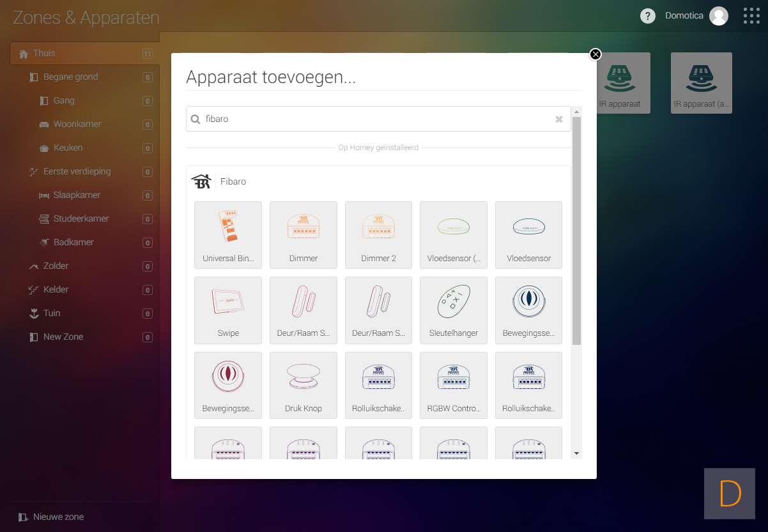
Task: Close the Apparaat toevoegen dialog
Action: (x=595, y=54)
